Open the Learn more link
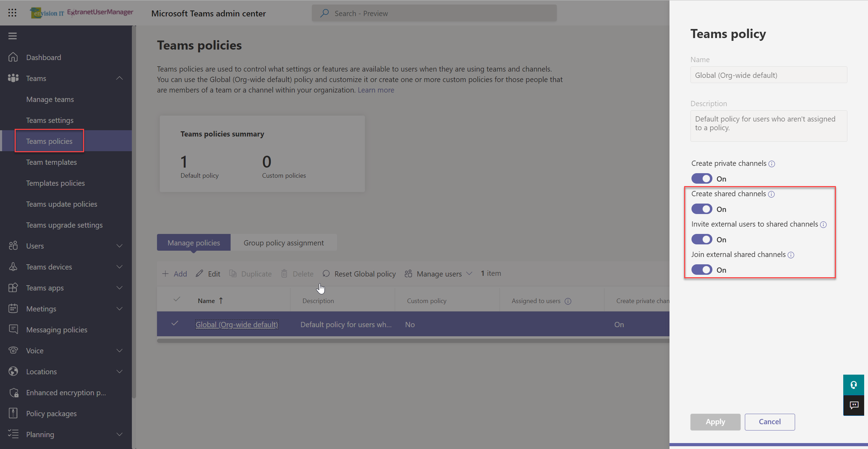 click(376, 90)
